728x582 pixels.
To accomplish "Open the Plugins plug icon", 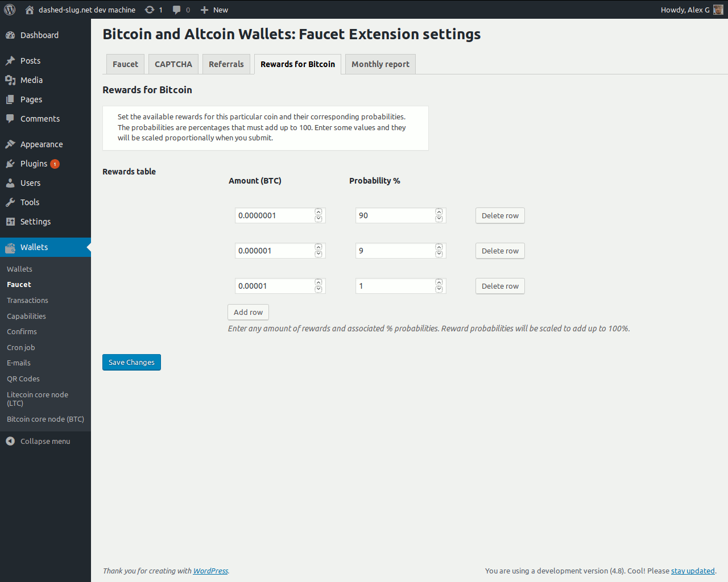I will point(10,164).
